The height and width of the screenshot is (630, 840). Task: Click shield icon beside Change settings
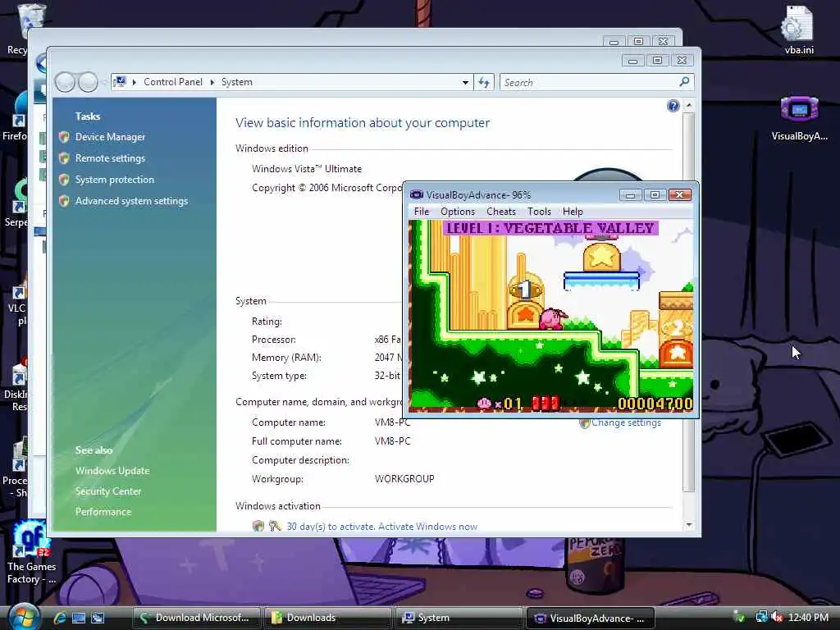coord(584,423)
